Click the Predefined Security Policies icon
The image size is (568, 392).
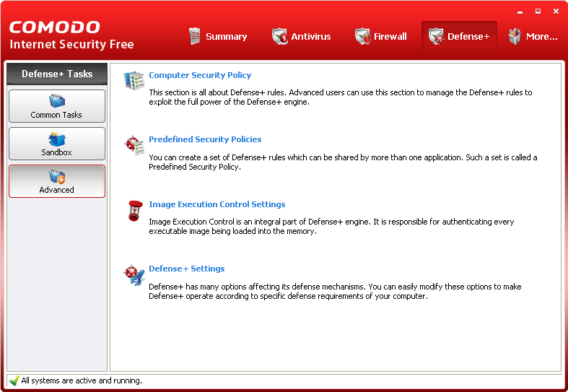click(134, 146)
